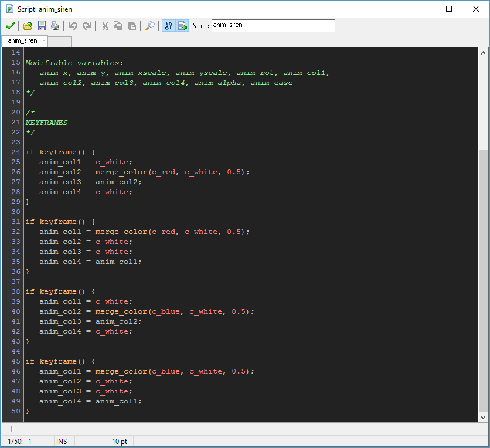Viewport: 490px width, 448px height.
Task: Click 'anim_col1 = c_white;' on line 25
Action: [86, 162]
